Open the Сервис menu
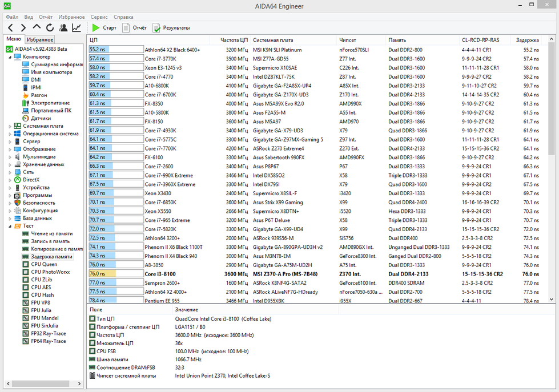 point(99,17)
